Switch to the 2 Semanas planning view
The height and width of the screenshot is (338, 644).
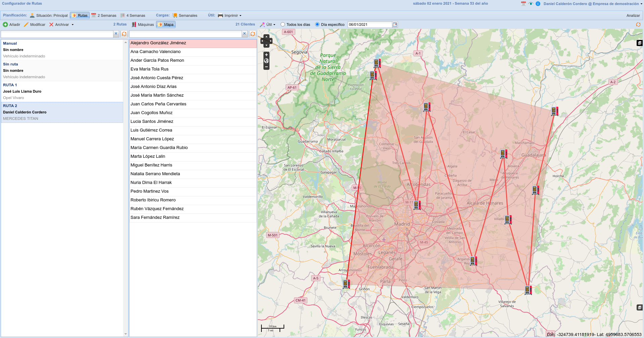[x=104, y=15]
